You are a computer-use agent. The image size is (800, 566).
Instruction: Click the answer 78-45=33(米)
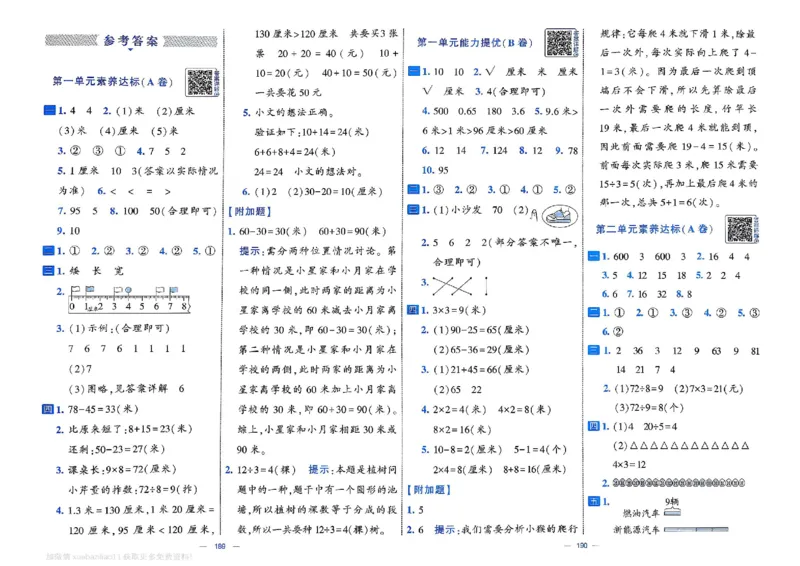[104, 409]
